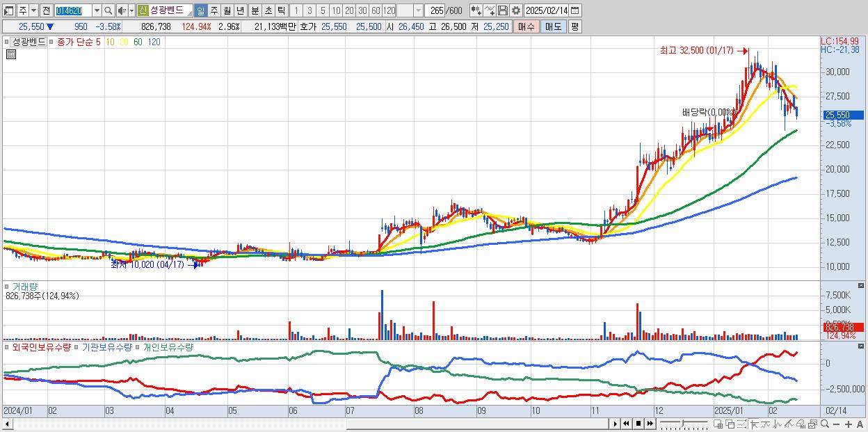Select the 1 interval button

pos(296,10)
